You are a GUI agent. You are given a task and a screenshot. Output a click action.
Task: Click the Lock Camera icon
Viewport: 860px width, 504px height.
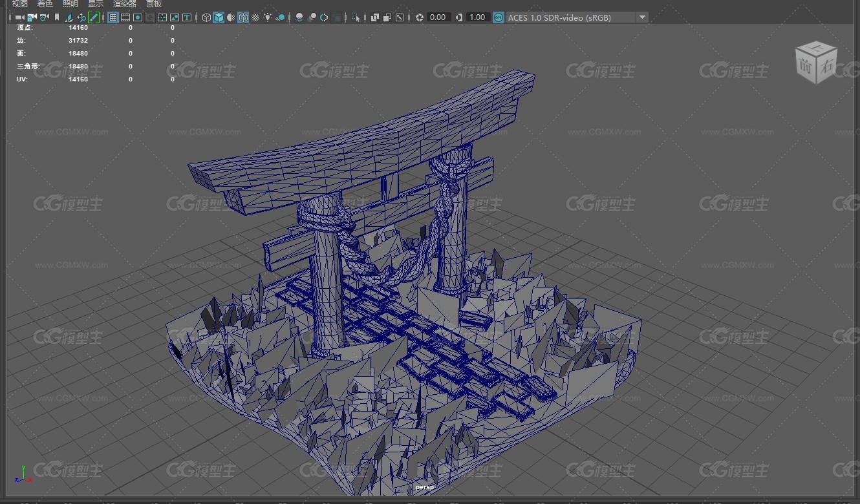click(x=31, y=17)
